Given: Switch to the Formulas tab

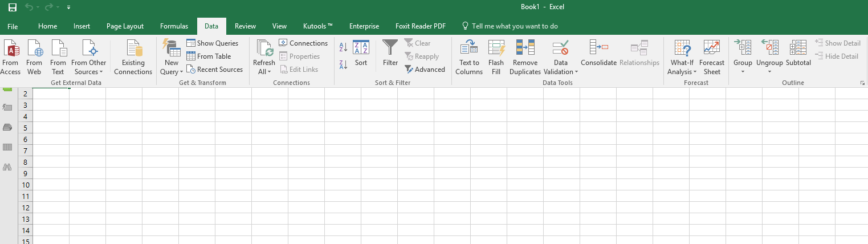Looking at the screenshot, I should 174,26.
